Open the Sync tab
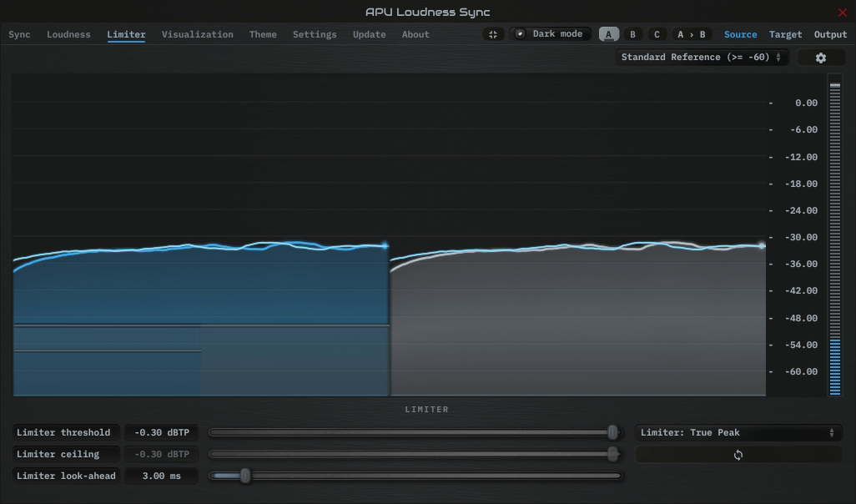 [x=19, y=34]
